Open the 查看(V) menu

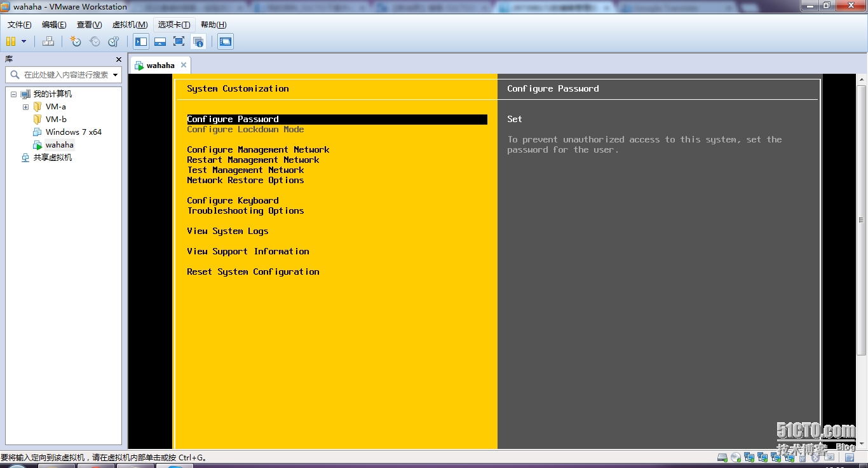(89, 25)
